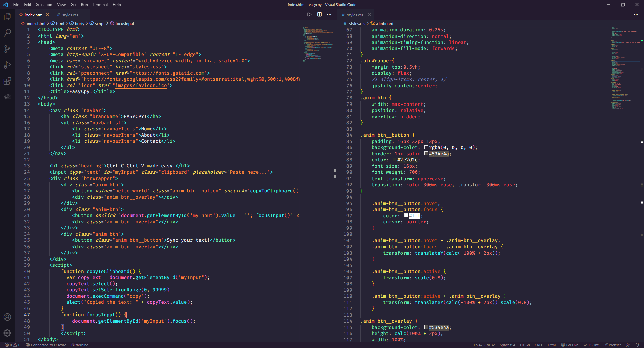Split the editor with the split icon

319,15
